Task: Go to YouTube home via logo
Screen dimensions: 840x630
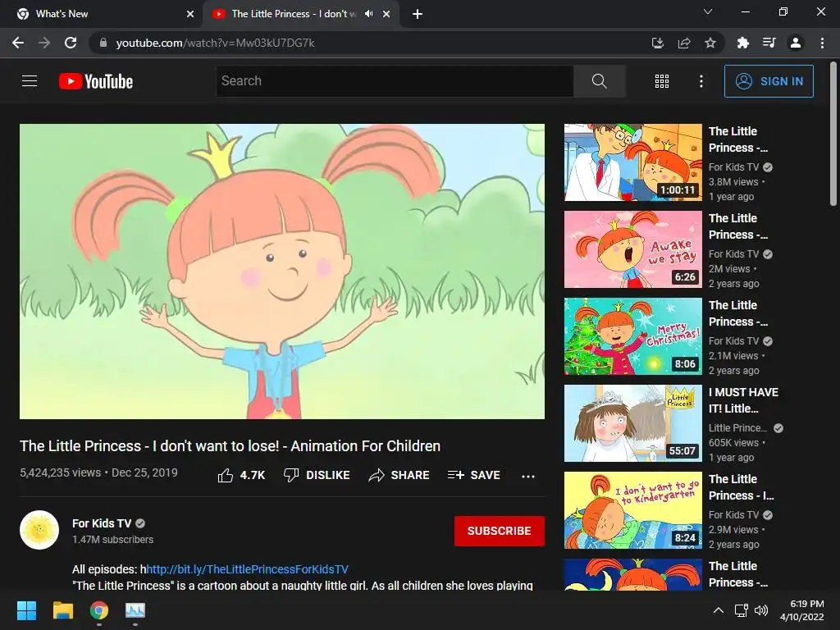Action: point(96,81)
